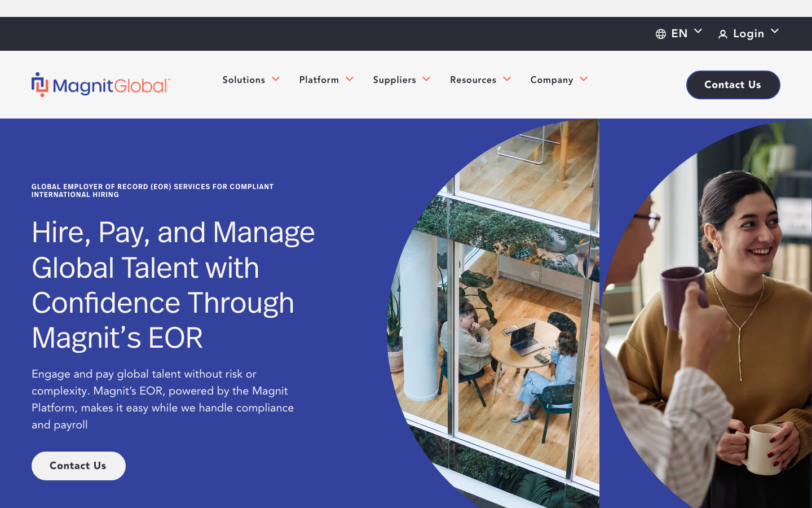The height and width of the screenshot is (508, 812).
Task: Click the 'Engage and pay global talent' paragraph
Action: 163,399
